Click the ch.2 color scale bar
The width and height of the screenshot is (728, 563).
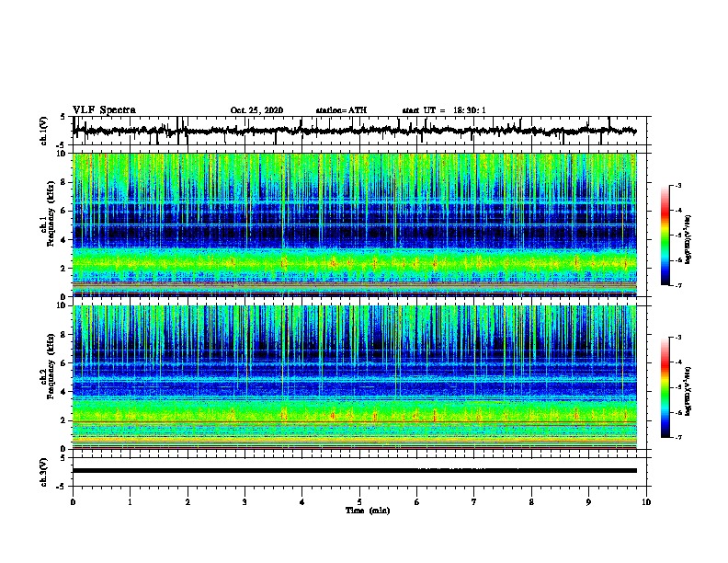(665, 387)
